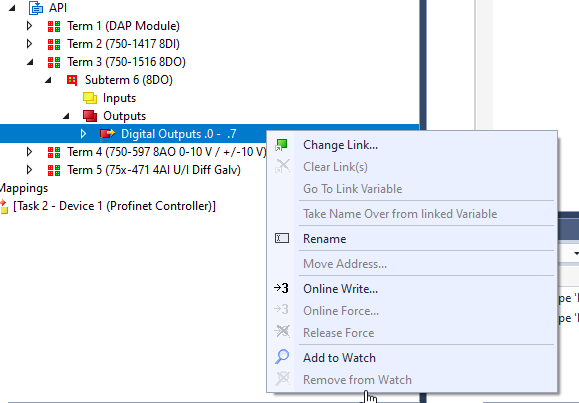
Task: Select the Mappings tree label
Action: (x=24, y=188)
